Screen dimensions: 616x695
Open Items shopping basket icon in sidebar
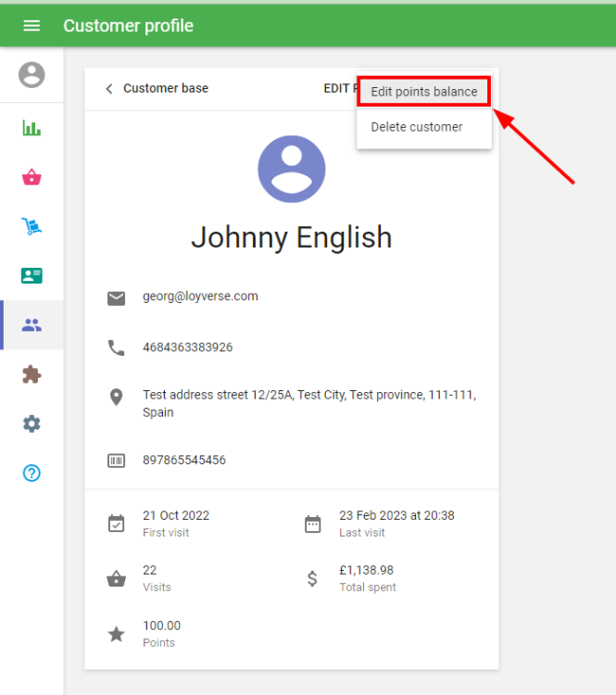31,177
